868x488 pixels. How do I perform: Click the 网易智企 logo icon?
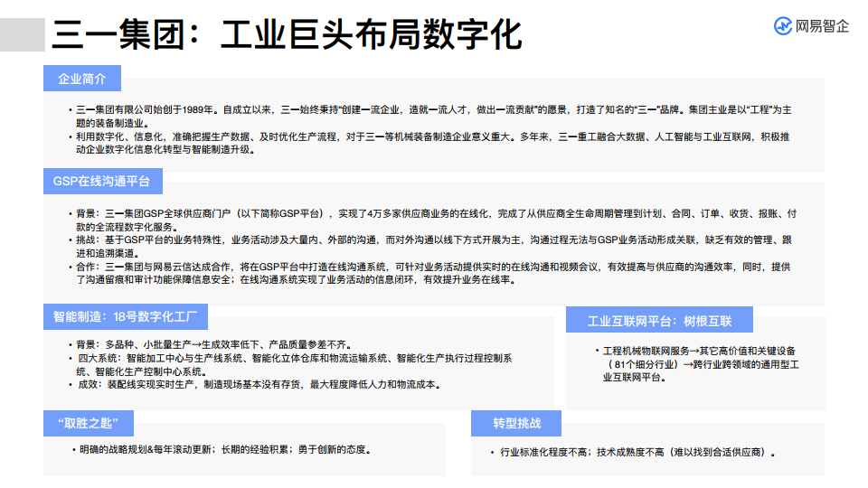point(783,25)
